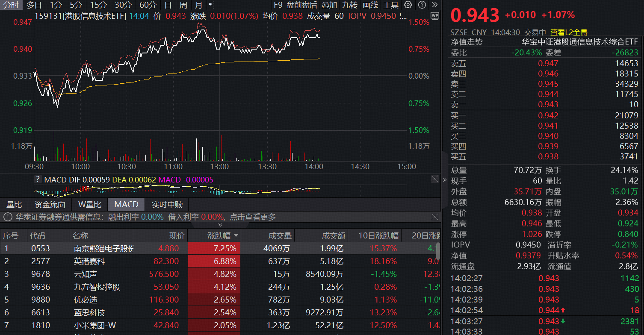The height and width of the screenshot is (335, 644).
Task: Open chart settings gear icon
Action: pos(408,5)
